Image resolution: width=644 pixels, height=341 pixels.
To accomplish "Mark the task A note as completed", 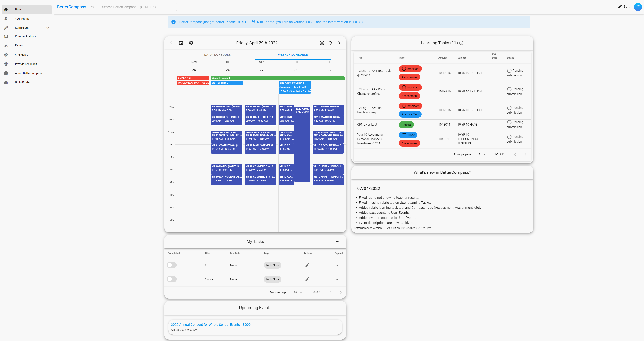I will pyautogui.click(x=172, y=279).
